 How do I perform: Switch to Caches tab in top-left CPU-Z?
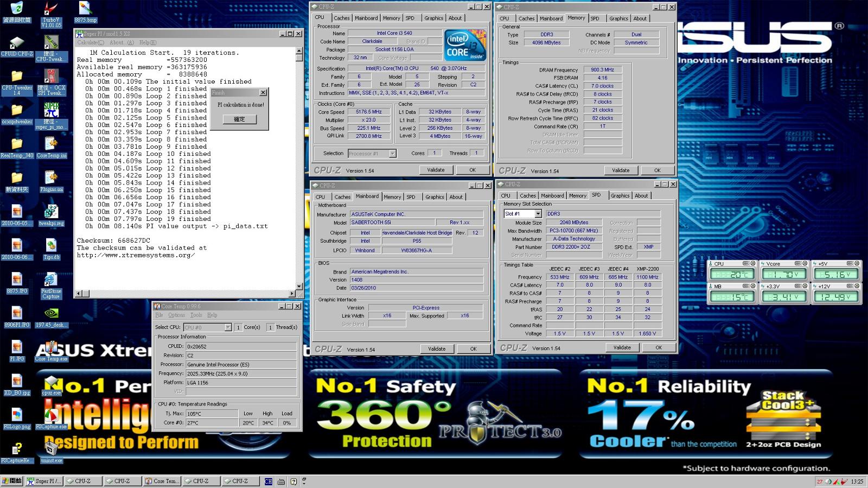click(x=341, y=18)
